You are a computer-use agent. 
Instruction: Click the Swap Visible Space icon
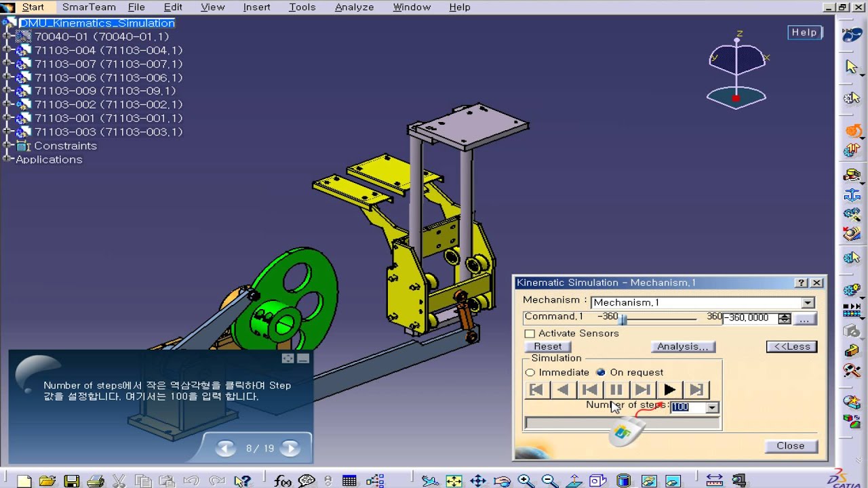(x=673, y=481)
